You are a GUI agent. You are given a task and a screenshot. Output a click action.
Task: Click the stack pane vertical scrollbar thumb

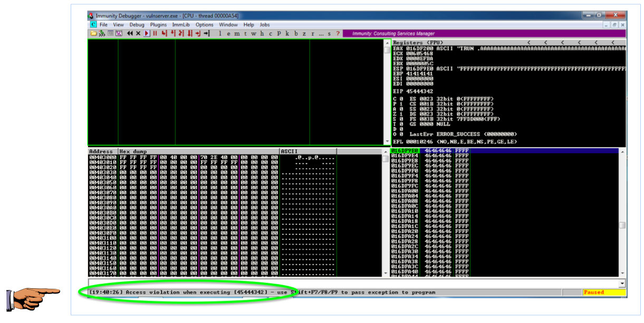[x=622, y=225]
